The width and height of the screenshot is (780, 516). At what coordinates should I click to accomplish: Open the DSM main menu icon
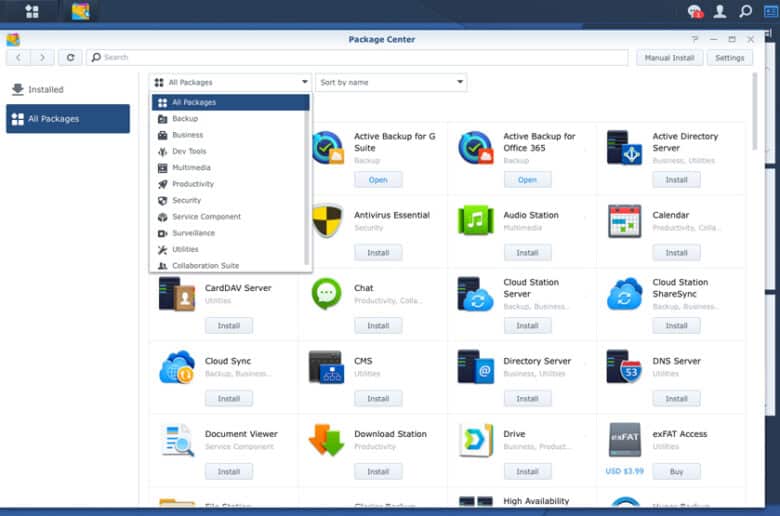pos(32,11)
